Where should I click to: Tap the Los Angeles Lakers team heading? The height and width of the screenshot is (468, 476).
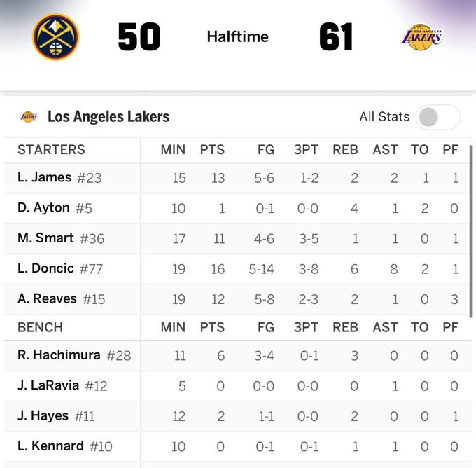pos(108,116)
